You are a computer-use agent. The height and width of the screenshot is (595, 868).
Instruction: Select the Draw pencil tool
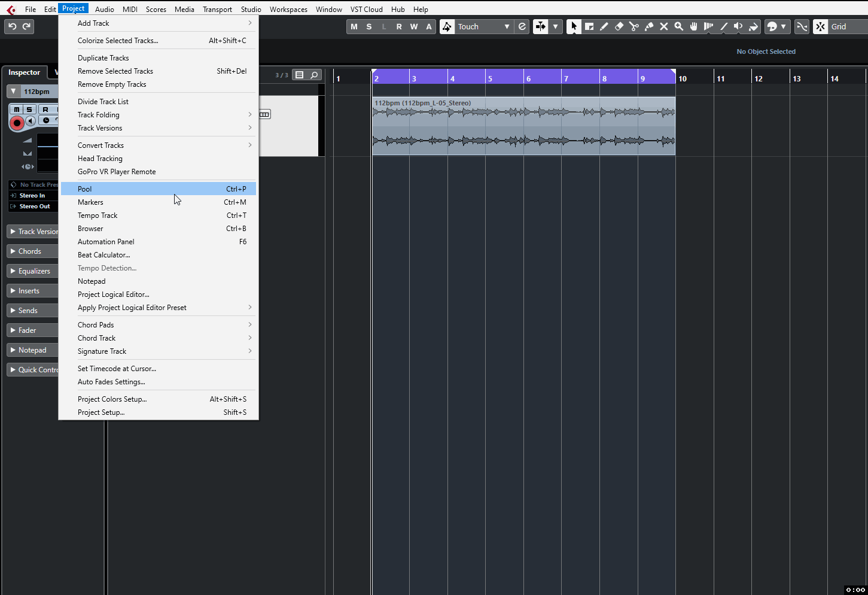604,26
